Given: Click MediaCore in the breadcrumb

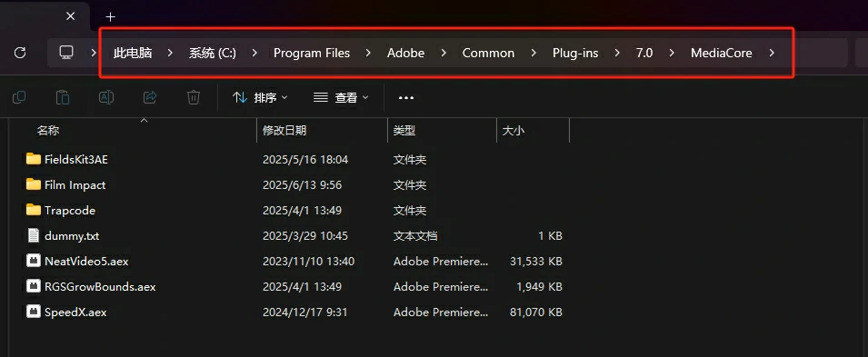Looking at the screenshot, I should [x=722, y=53].
